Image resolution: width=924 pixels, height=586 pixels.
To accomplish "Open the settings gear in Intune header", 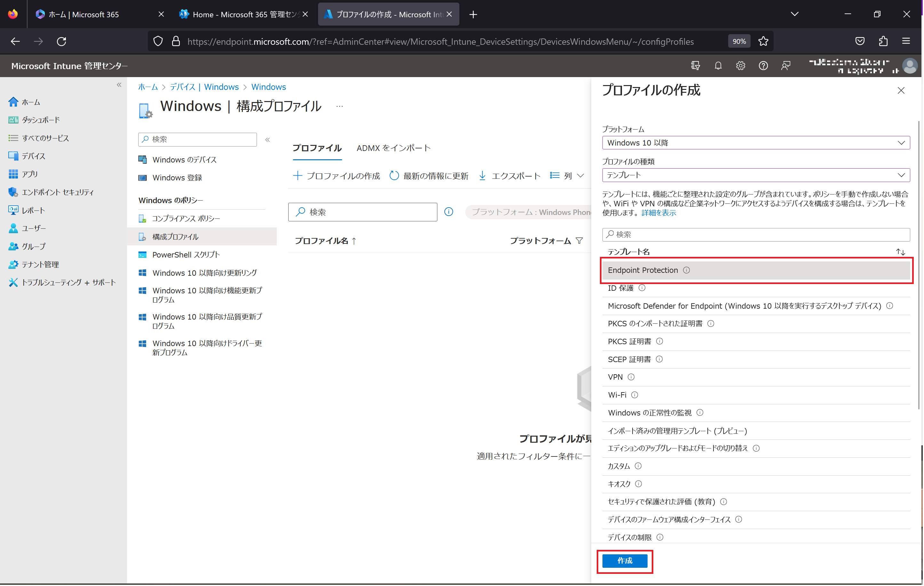I will point(741,66).
